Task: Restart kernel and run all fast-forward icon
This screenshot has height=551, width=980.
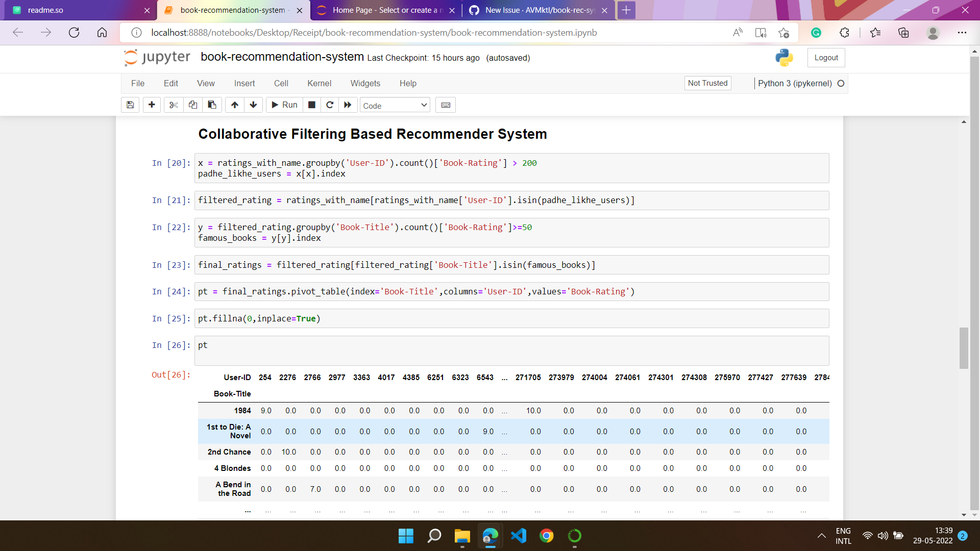Action: [348, 105]
